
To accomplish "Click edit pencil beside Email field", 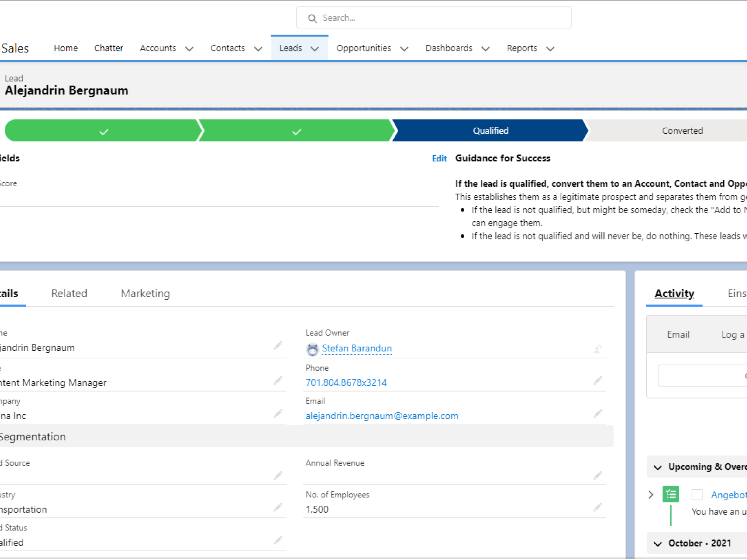I will (x=597, y=414).
